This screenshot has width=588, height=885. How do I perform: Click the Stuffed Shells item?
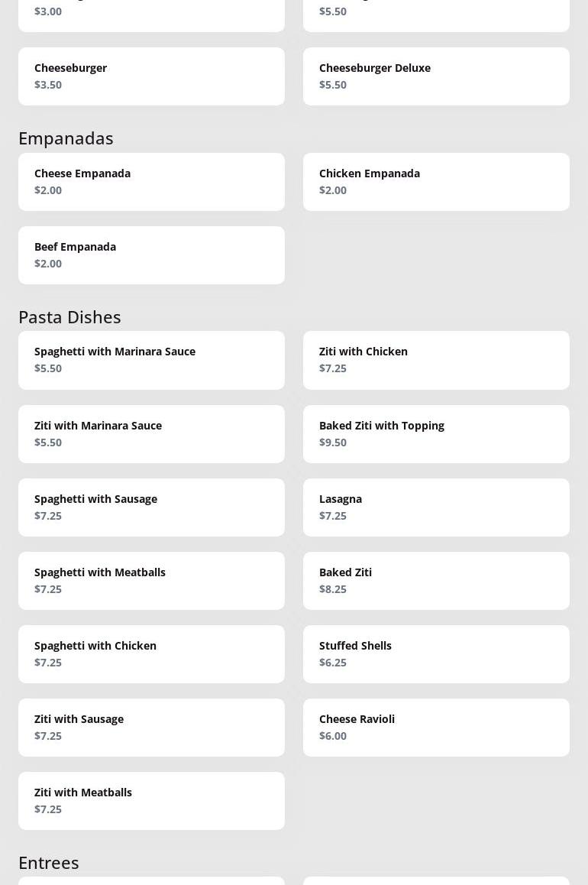(436, 654)
